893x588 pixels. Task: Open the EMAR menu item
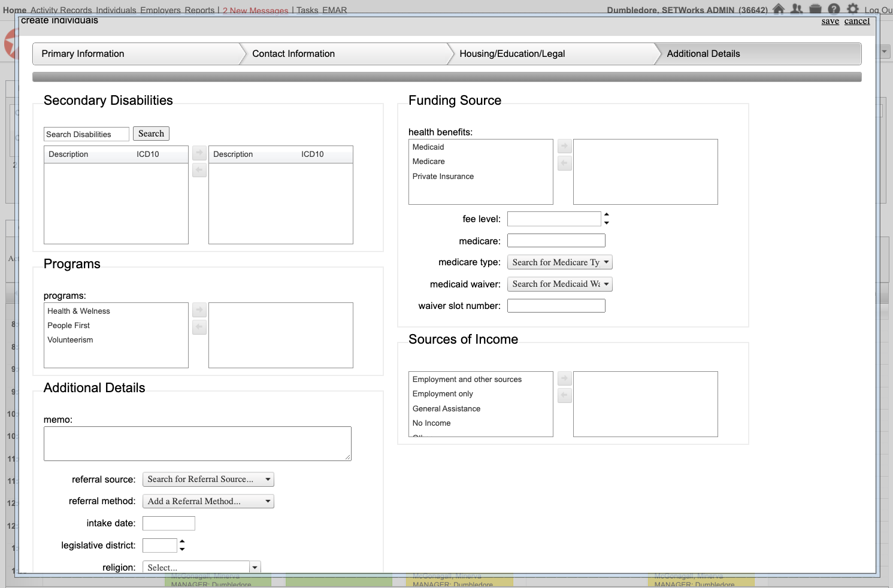tap(334, 10)
